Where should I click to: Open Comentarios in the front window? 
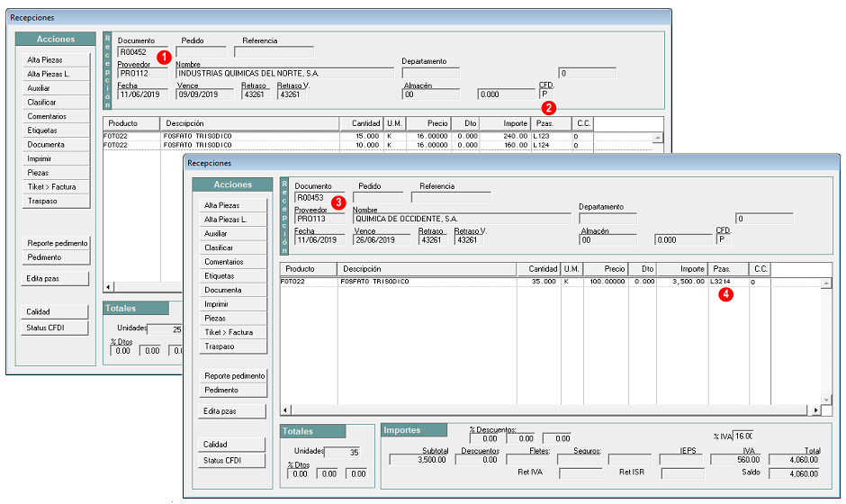[x=233, y=262]
